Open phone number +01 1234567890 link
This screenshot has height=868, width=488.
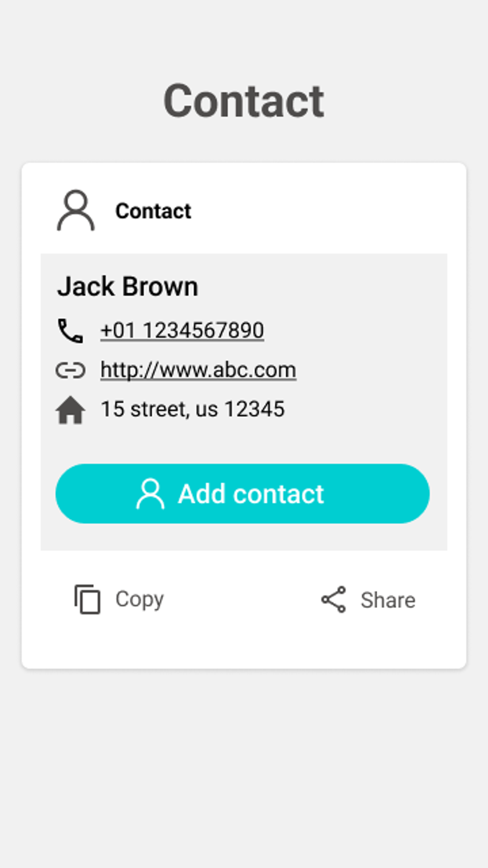point(182,330)
